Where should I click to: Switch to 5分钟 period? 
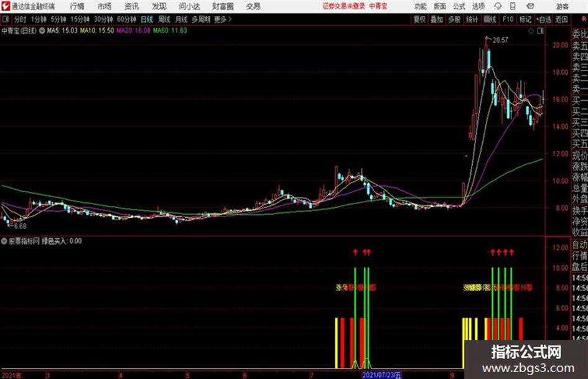pos(58,19)
